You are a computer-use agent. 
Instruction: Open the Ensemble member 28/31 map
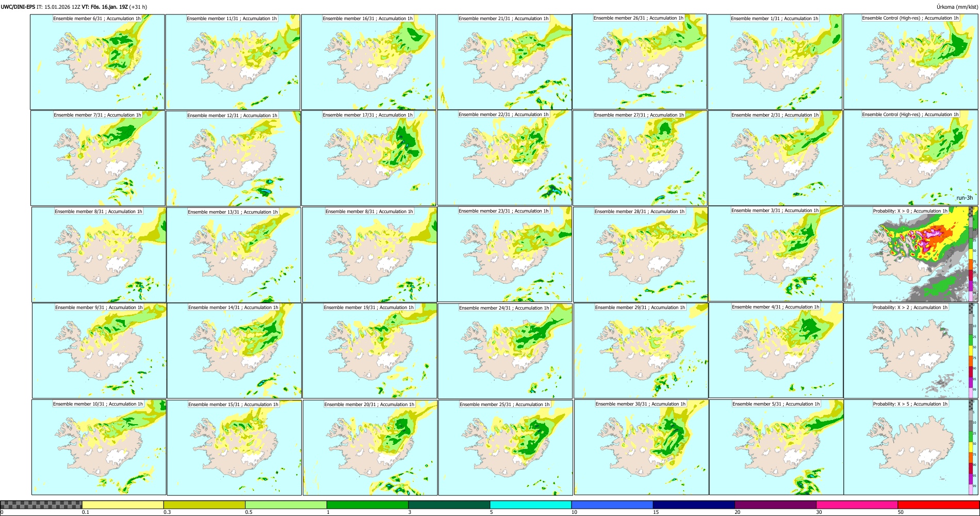coord(640,254)
